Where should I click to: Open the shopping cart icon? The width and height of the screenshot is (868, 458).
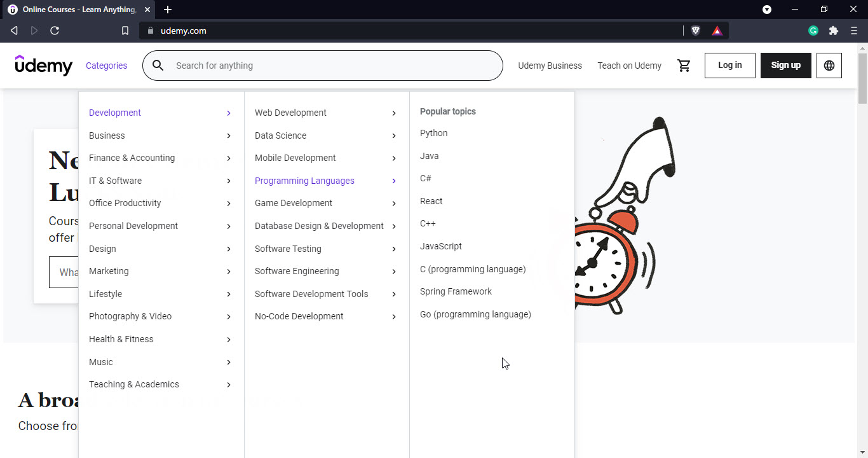point(684,66)
